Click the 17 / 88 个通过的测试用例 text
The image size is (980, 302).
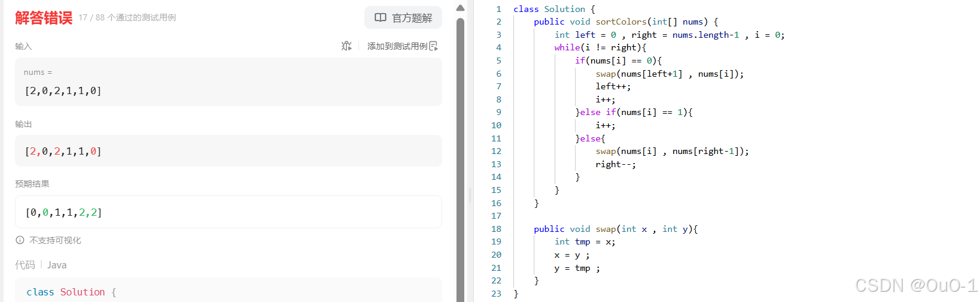(x=127, y=17)
